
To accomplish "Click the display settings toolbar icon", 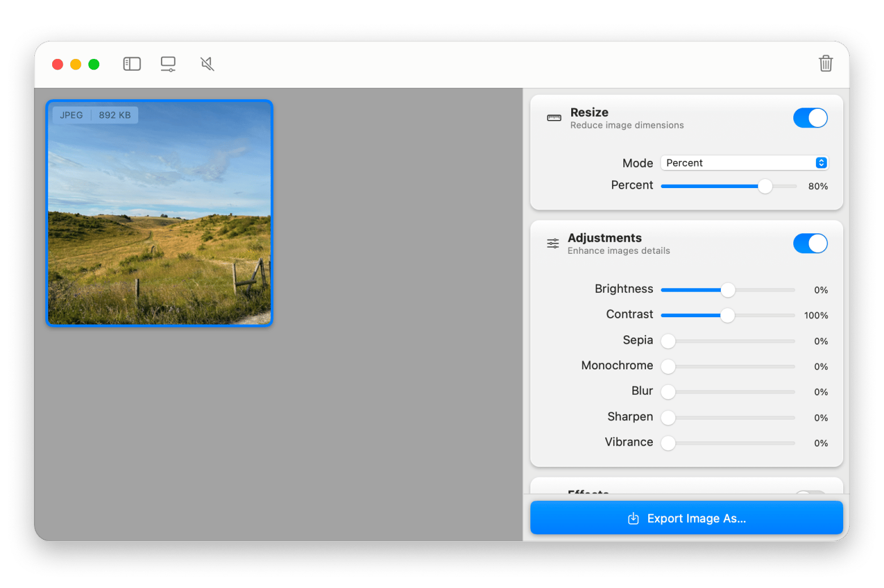I will [168, 64].
